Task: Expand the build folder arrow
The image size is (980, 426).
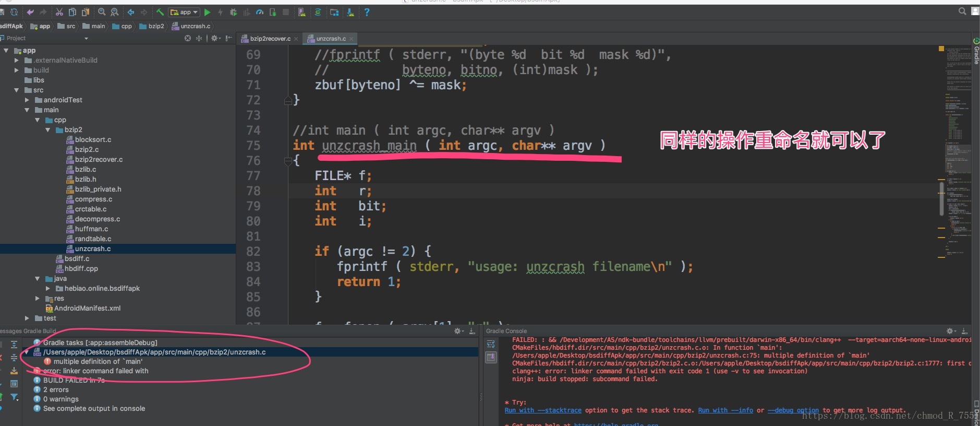Action: tap(17, 70)
